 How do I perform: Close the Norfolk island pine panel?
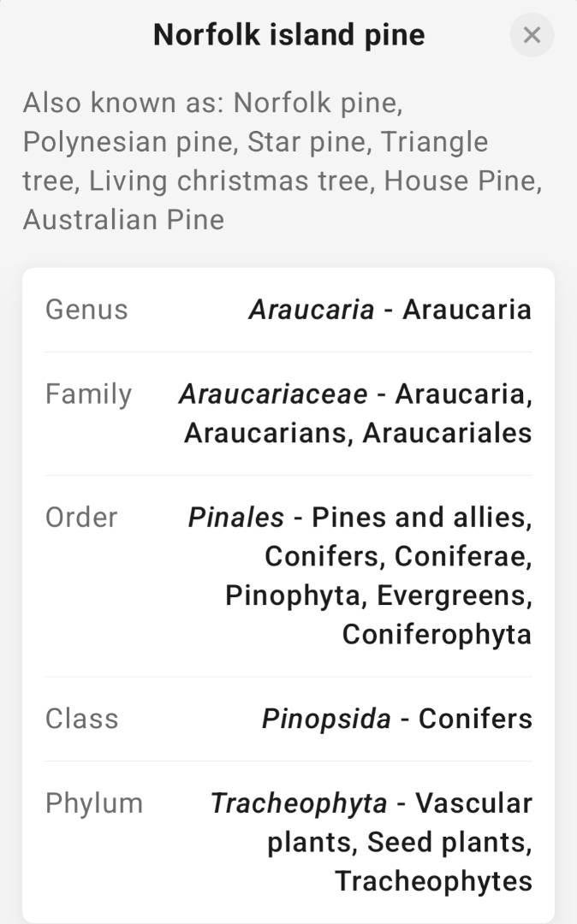(532, 35)
